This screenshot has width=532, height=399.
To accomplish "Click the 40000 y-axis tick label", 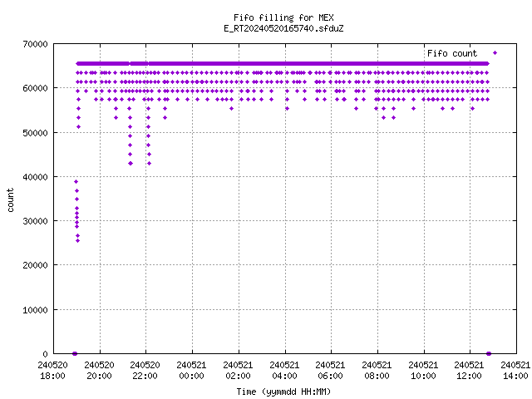I will [x=35, y=177].
